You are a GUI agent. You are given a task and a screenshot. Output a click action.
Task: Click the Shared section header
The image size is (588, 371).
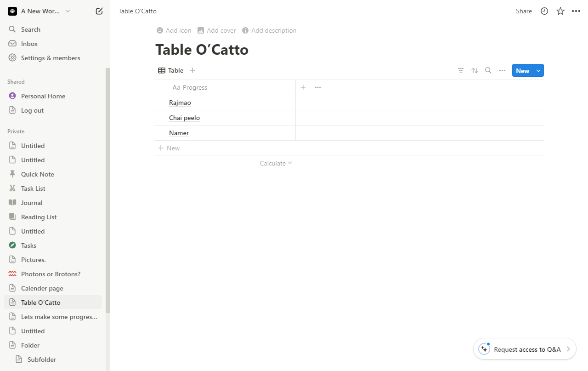[16, 82]
